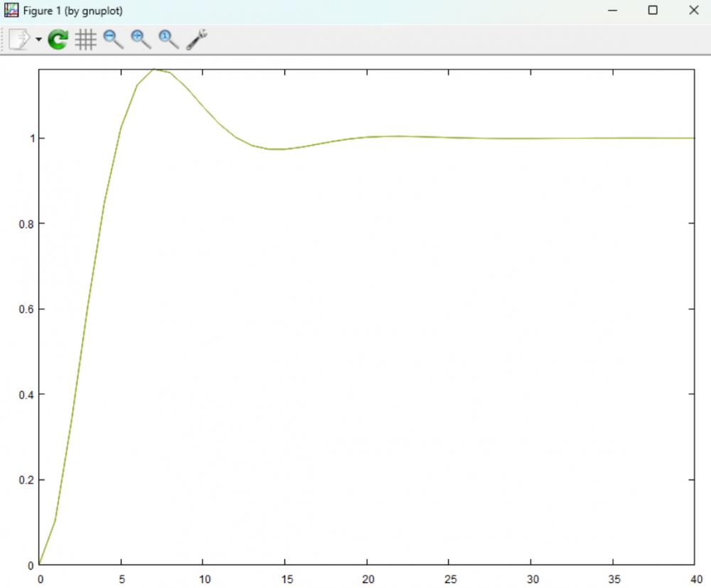Screen dimensions: 711x588
Task: Click the x-axis label 5
Action: pos(121,579)
